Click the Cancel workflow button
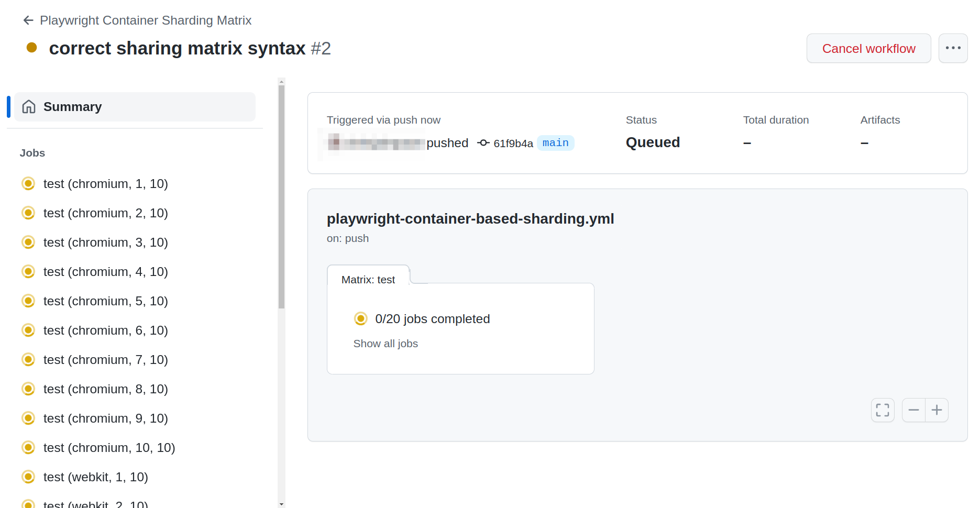This screenshot has height=508, width=980. tap(868, 48)
